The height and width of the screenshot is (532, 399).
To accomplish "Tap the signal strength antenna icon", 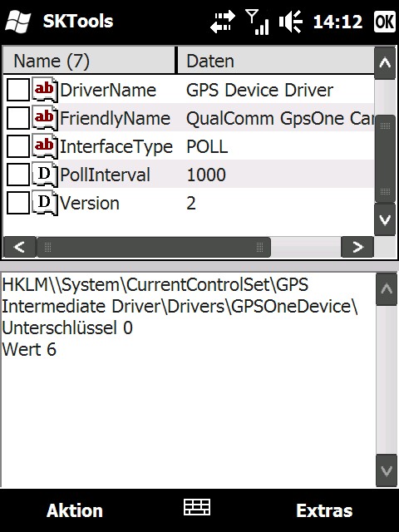I will click(257, 22).
